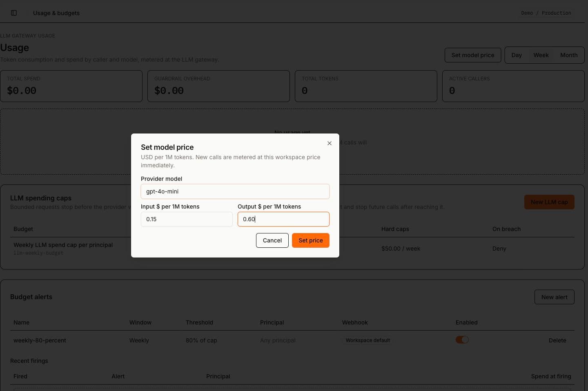Click the Guardrail Overhead card
Screen dimensions: 588x391
coord(218,86)
